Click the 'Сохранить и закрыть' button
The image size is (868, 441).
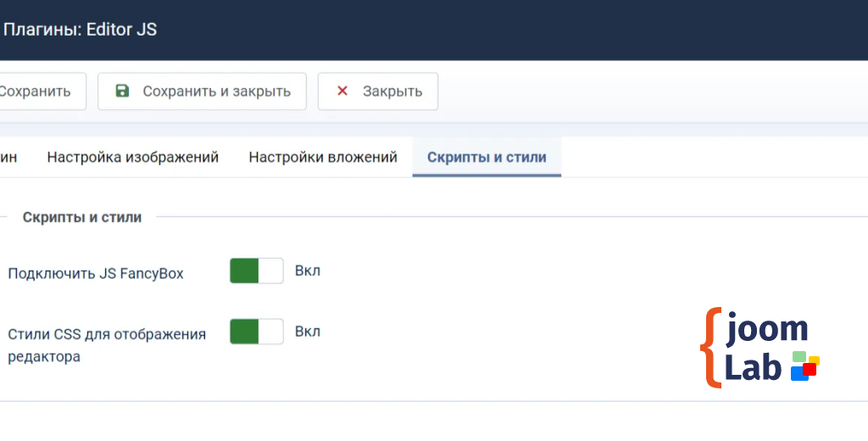pyautogui.click(x=202, y=92)
